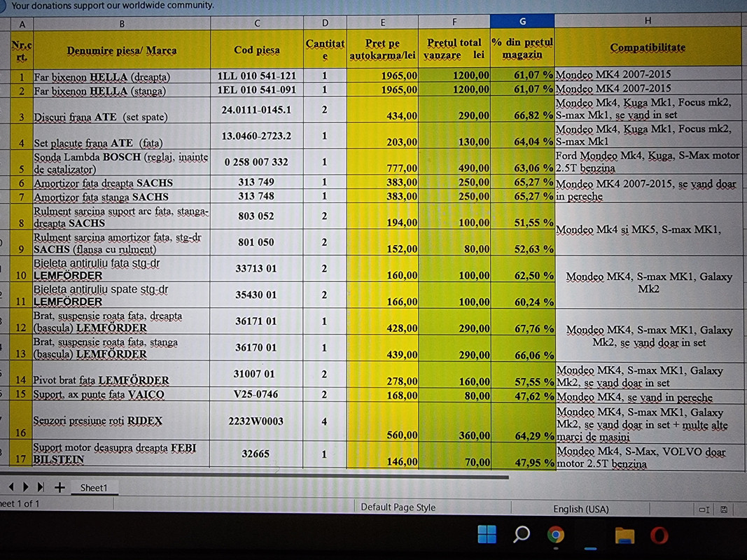
Task: Click document save status icon in status bar
Action: 724,510
